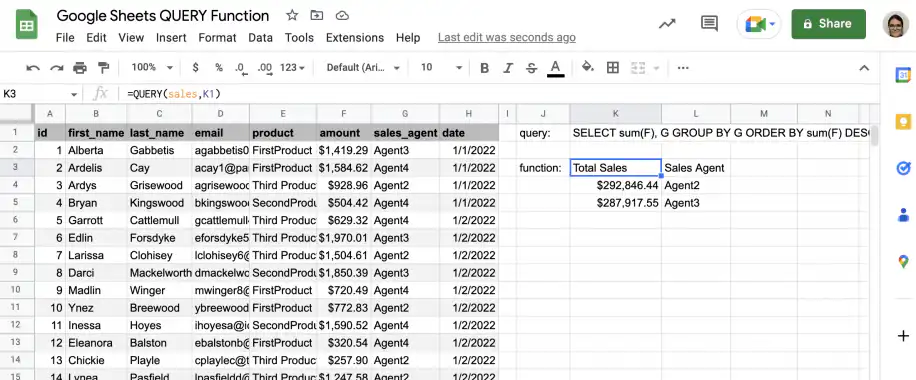Select the column F header

pyautogui.click(x=344, y=114)
